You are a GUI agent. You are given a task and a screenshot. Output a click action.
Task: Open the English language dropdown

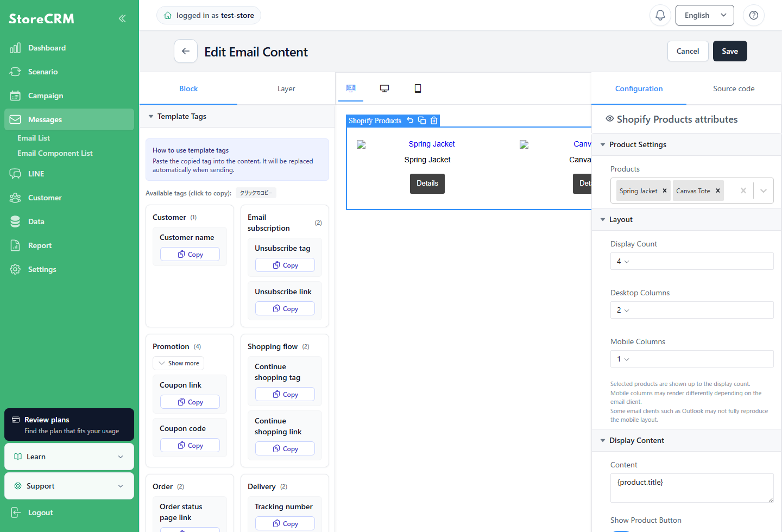coord(704,15)
